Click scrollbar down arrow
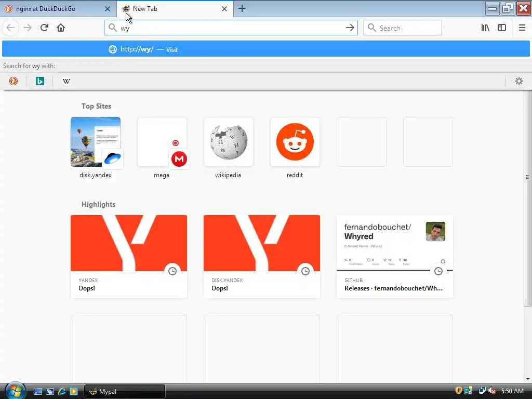The height and width of the screenshot is (399, 532). click(528, 379)
